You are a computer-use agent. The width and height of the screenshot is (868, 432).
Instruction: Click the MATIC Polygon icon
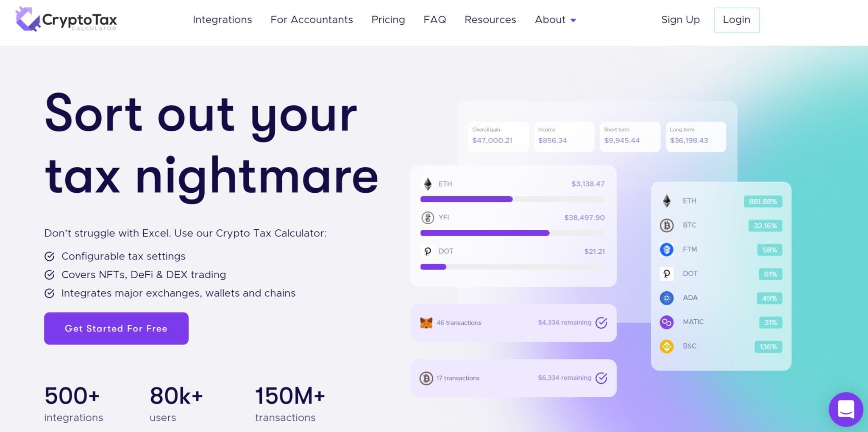pyautogui.click(x=667, y=322)
